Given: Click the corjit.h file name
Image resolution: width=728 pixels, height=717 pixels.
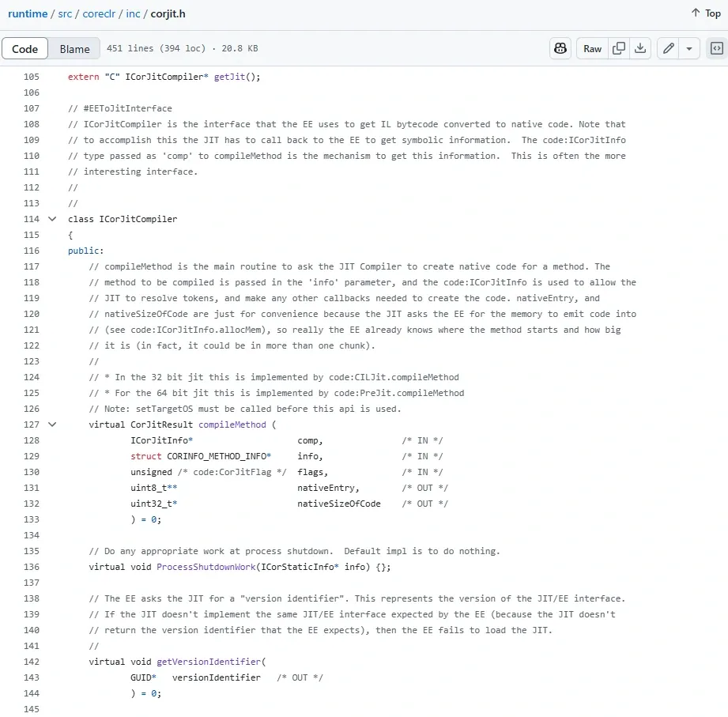Looking at the screenshot, I should pyautogui.click(x=168, y=13).
